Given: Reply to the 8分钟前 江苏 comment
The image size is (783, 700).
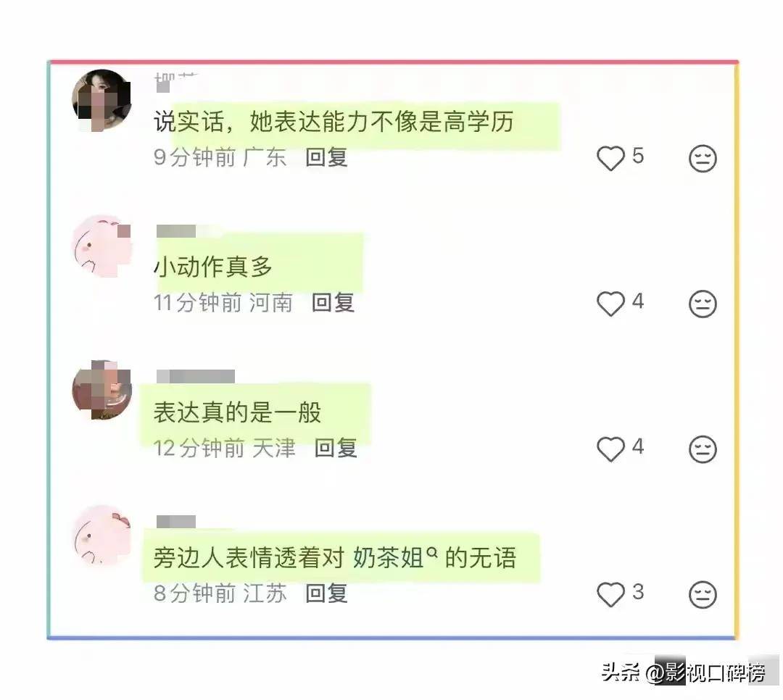Looking at the screenshot, I should (326, 593).
